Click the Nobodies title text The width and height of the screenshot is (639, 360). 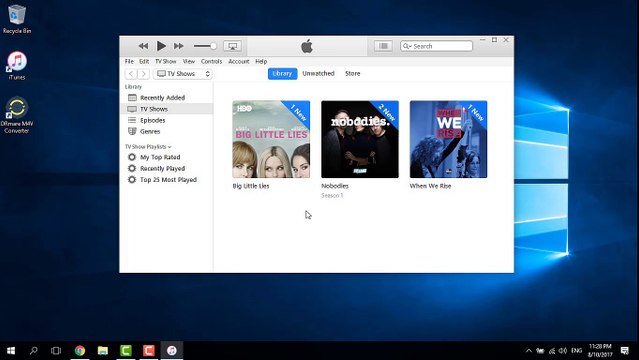click(x=335, y=186)
